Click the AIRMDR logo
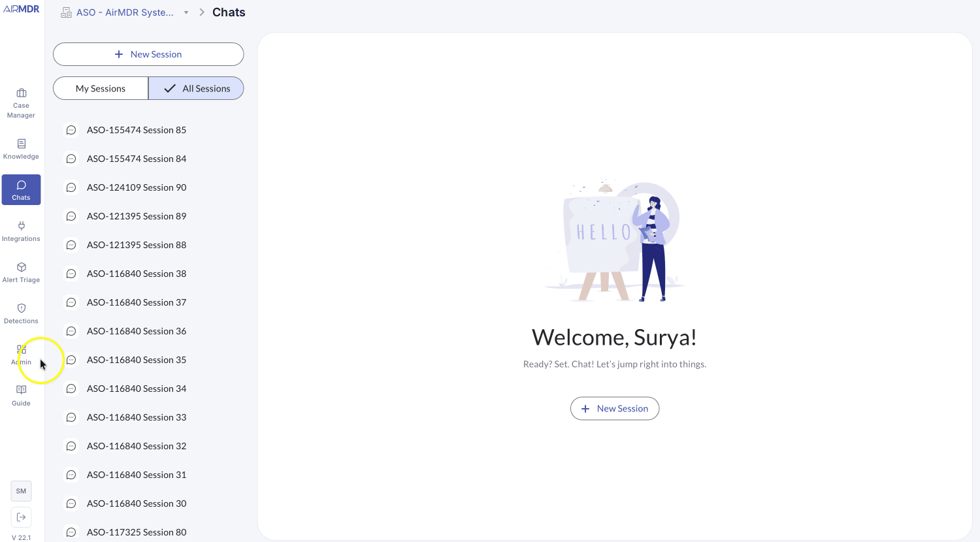 (22, 8)
